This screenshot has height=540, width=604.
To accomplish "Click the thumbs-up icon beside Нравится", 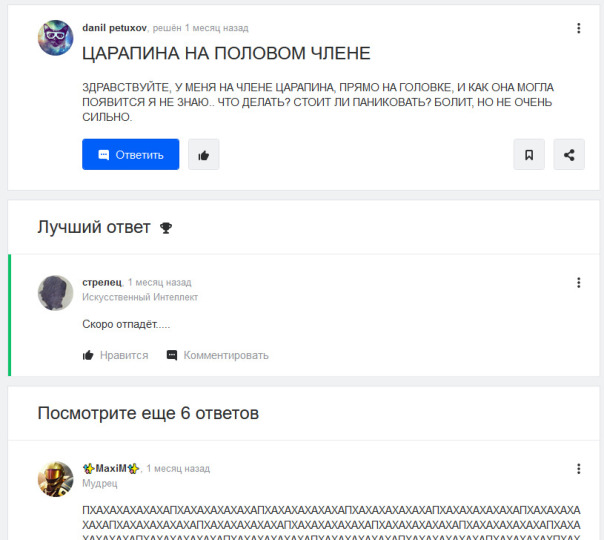I will (88, 355).
